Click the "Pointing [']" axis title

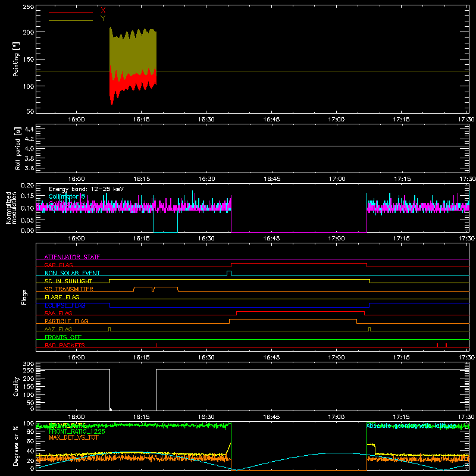click(x=16, y=59)
